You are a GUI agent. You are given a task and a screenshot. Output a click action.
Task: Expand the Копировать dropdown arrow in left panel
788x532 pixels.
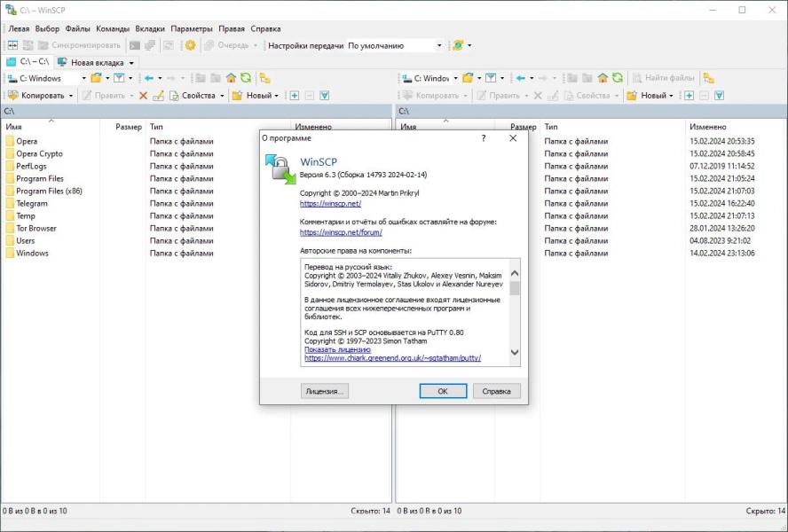(x=71, y=96)
